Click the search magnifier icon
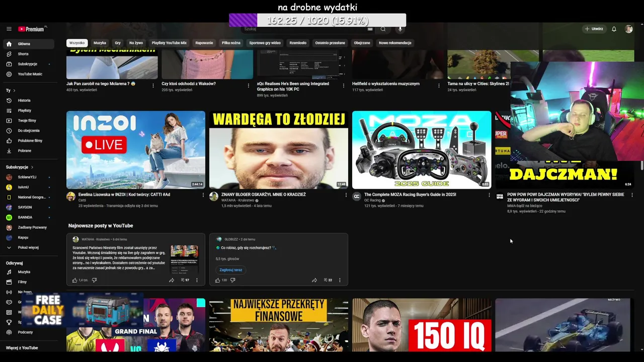Viewport: 644px width, 362px height. [383, 29]
